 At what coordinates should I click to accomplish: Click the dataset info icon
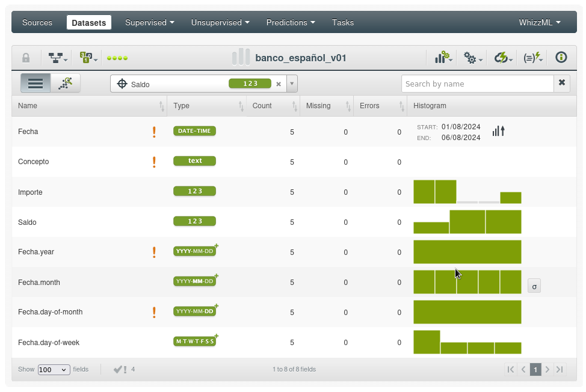(561, 58)
